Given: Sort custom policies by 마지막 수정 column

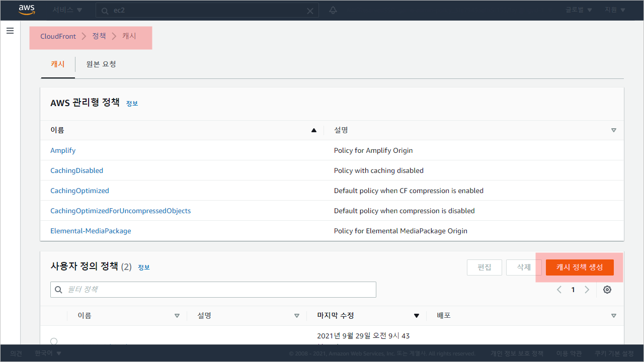Looking at the screenshot, I should tap(416, 316).
